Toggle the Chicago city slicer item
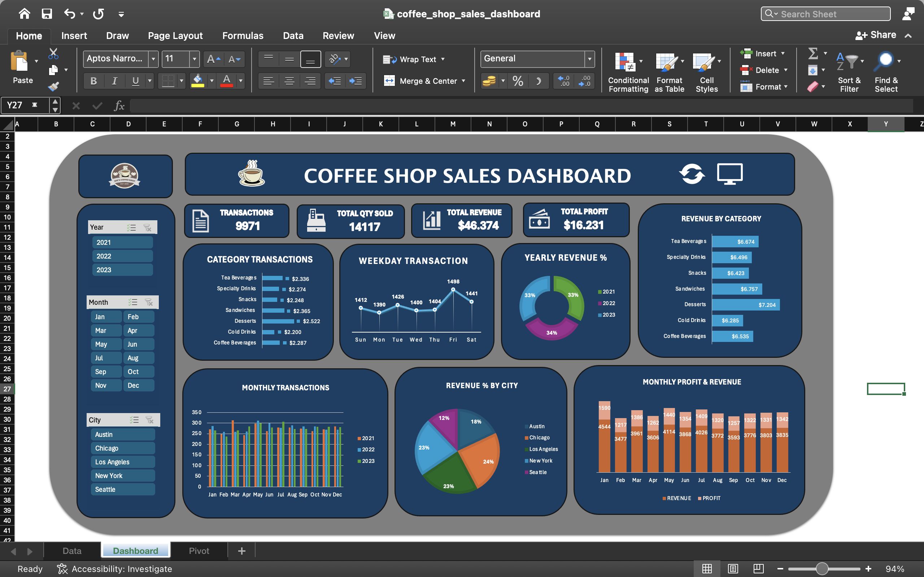The width and height of the screenshot is (924, 577). coord(123,448)
